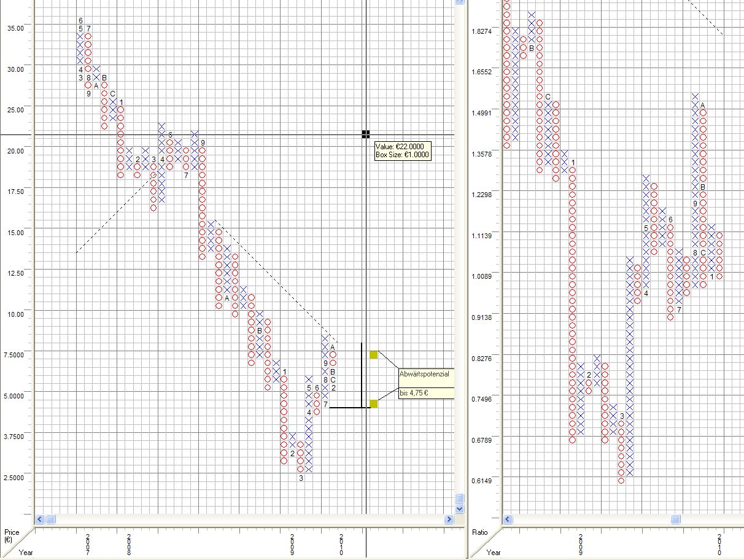The height and width of the screenshot is (560, 744).
Task: Click the 15.00 price axis label
Action: tap(15, 233)
